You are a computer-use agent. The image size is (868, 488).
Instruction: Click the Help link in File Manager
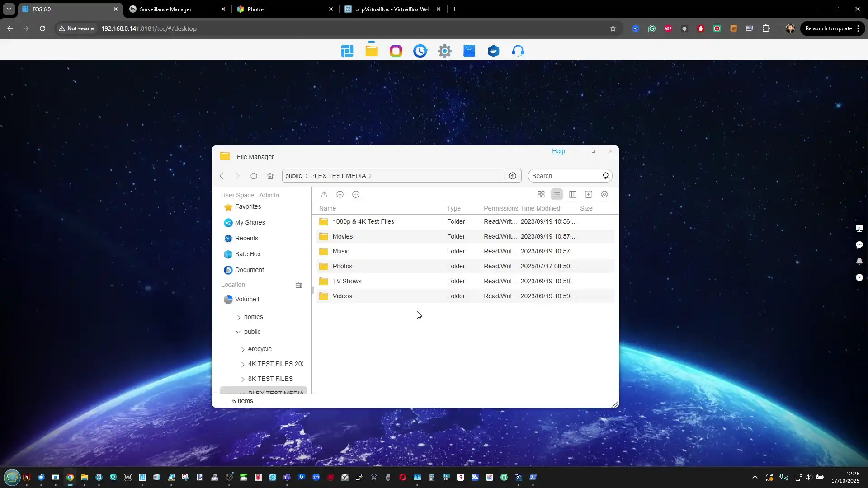(x=558, y=151)
